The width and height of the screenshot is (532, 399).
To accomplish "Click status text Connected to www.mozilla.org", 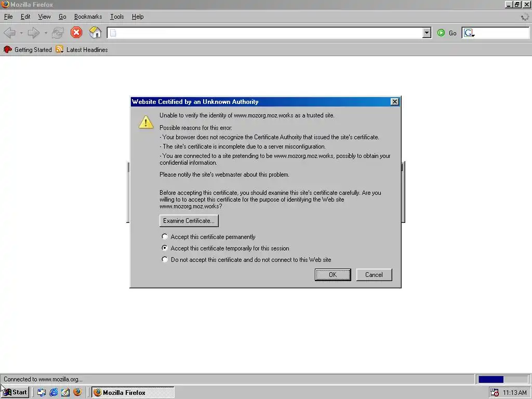I will 43,379.
